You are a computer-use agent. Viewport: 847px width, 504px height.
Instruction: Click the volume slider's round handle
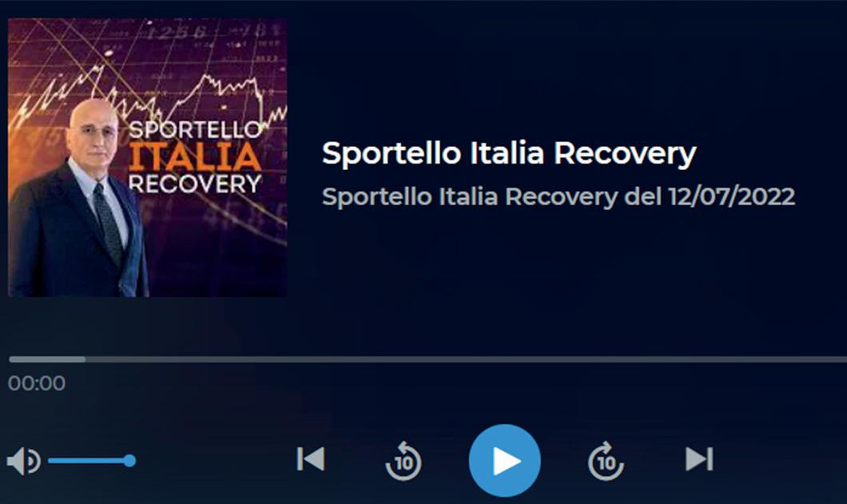point(129,461)
